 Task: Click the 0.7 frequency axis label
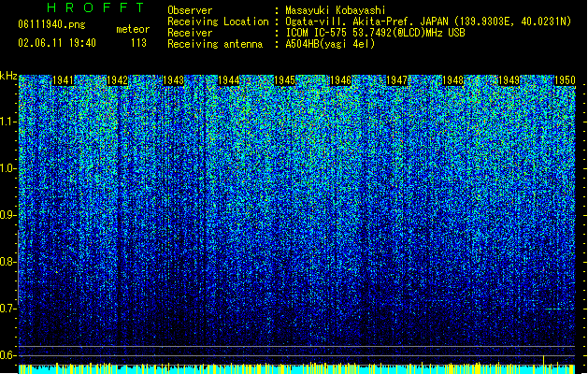tap(7, 309)
